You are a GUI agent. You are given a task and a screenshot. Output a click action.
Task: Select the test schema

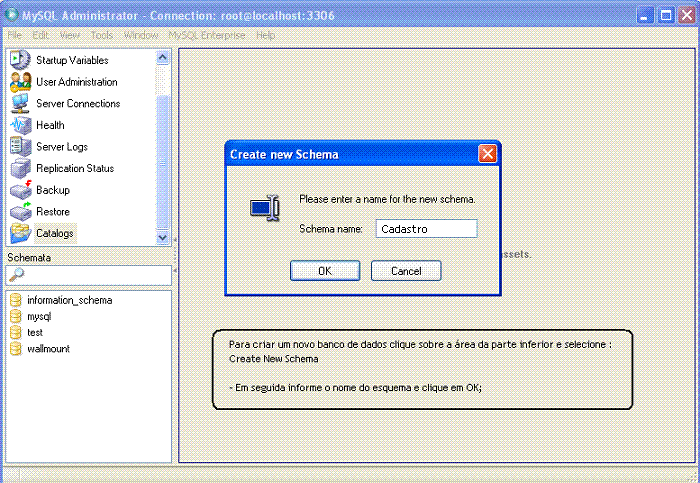pos(35,333)
